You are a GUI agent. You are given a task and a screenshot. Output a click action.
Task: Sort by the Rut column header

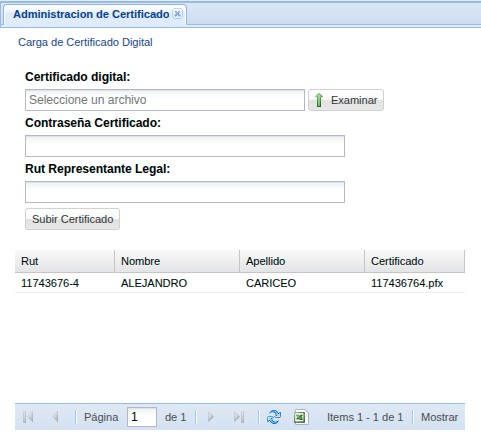(x=65, y=261)
